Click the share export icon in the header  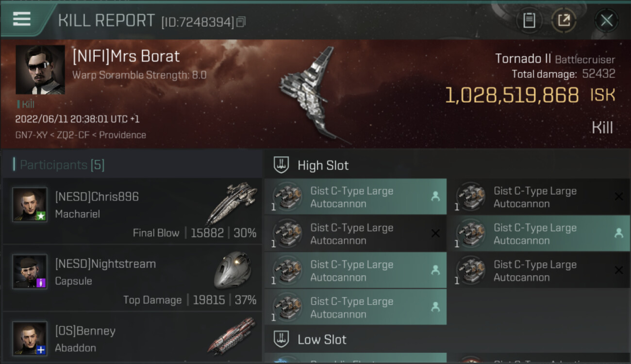pyautogui.click(x=563, y=20)
